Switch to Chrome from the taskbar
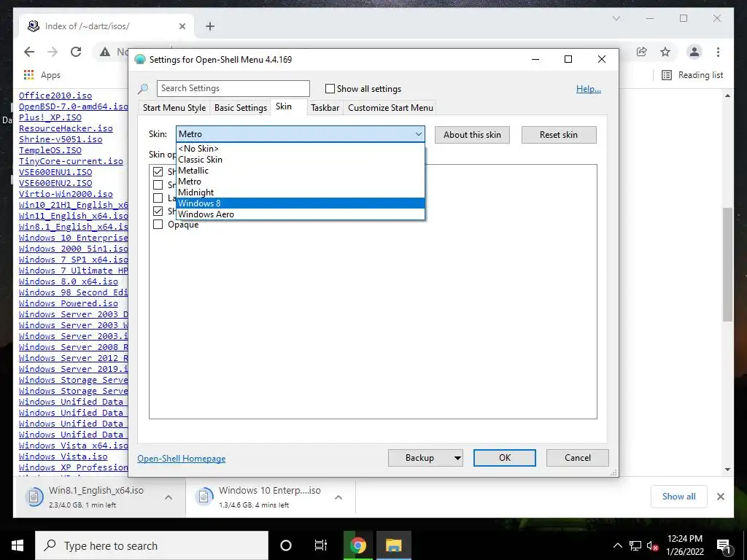Image resolution: width=747 pixels, height=560 pixels. [x=358, y=545]
